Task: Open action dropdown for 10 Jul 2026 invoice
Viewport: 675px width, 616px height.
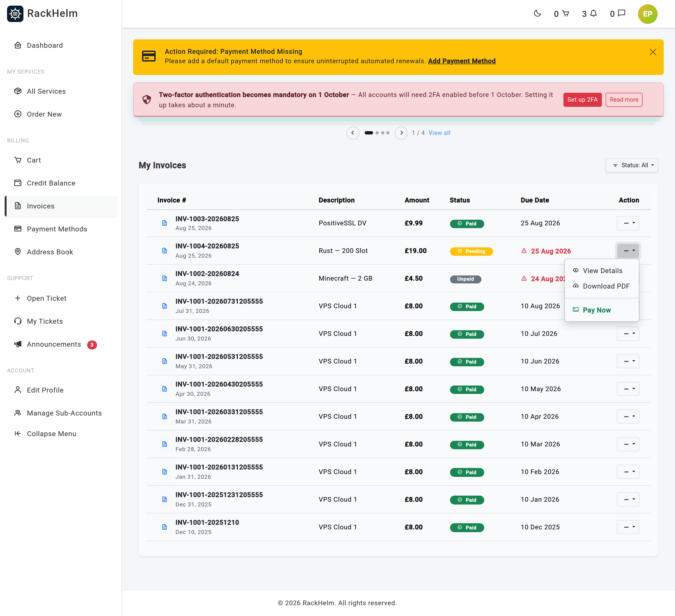Action: pyautogui.click(x=628, y=334)
